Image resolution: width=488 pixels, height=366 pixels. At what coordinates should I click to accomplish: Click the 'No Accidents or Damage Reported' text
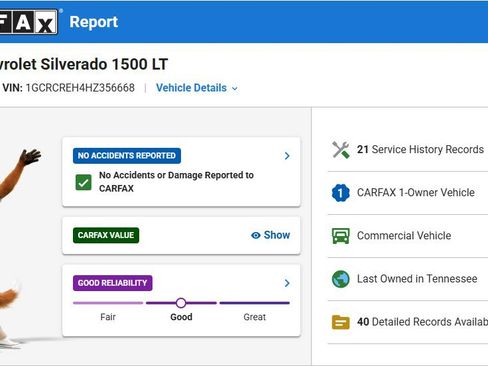pyautogui.click(x=176, y=182)
